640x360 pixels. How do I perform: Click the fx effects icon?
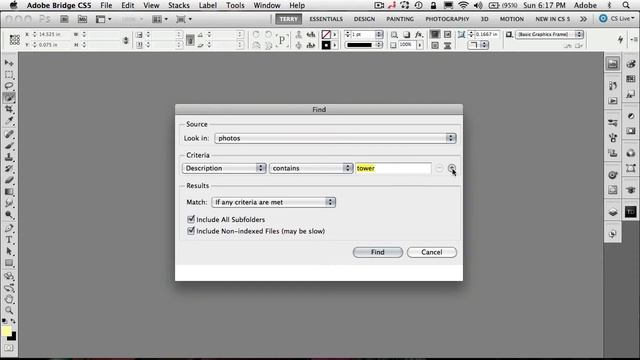pos(419,35)
